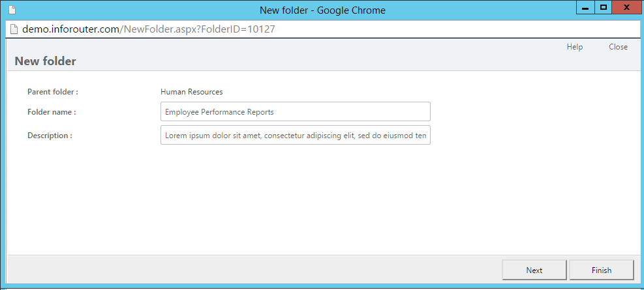Click the document icon in title bar
Image resolution: width=644 pixels, height=290 pixels.
coord(12,10)
